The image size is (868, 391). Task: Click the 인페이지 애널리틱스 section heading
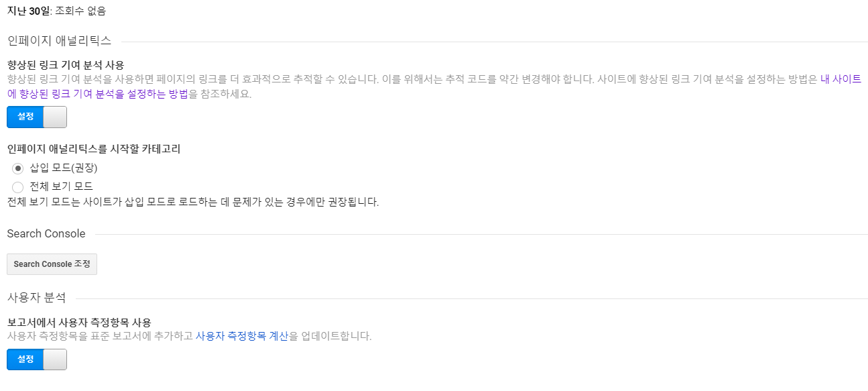(x=59, y=40)
